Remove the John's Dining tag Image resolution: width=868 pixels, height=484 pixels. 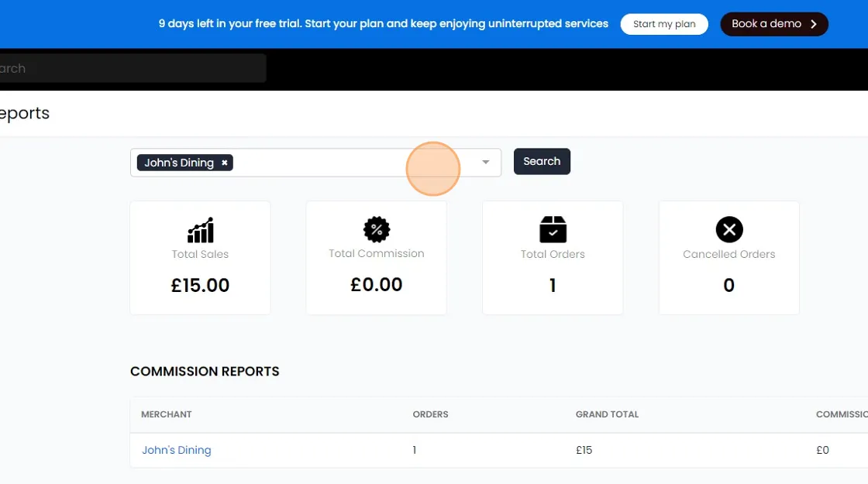224,163
